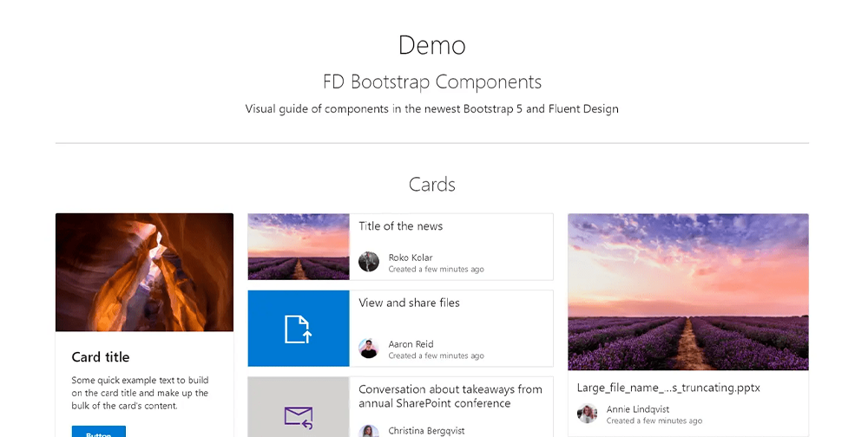Screen dimensions: 868x437
Task: Click the "FD Bootstrap Components" subtitle
Action: point(432,82)
